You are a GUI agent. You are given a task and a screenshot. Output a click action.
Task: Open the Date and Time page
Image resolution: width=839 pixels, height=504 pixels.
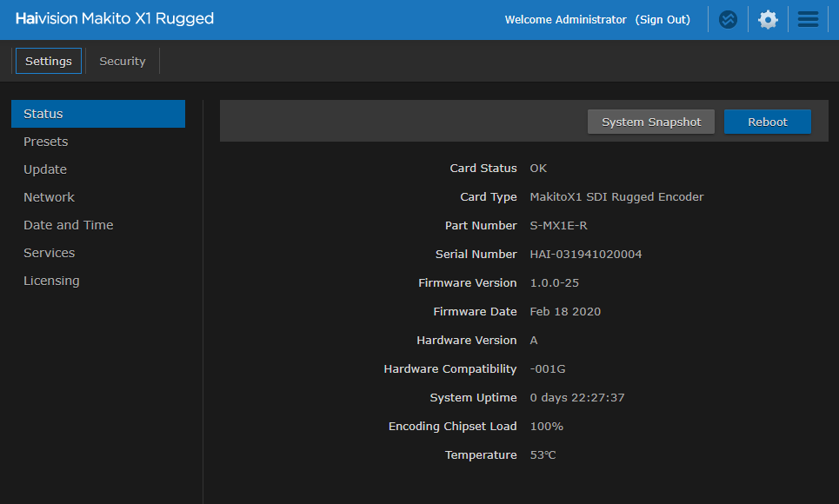pyautogui.click(x=68, y=224)
